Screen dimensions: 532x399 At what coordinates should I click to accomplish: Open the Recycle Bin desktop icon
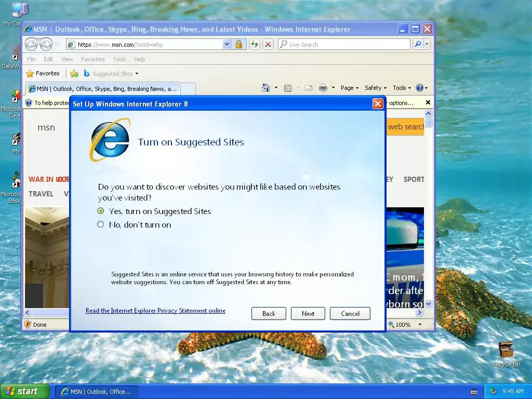point(506,354)
